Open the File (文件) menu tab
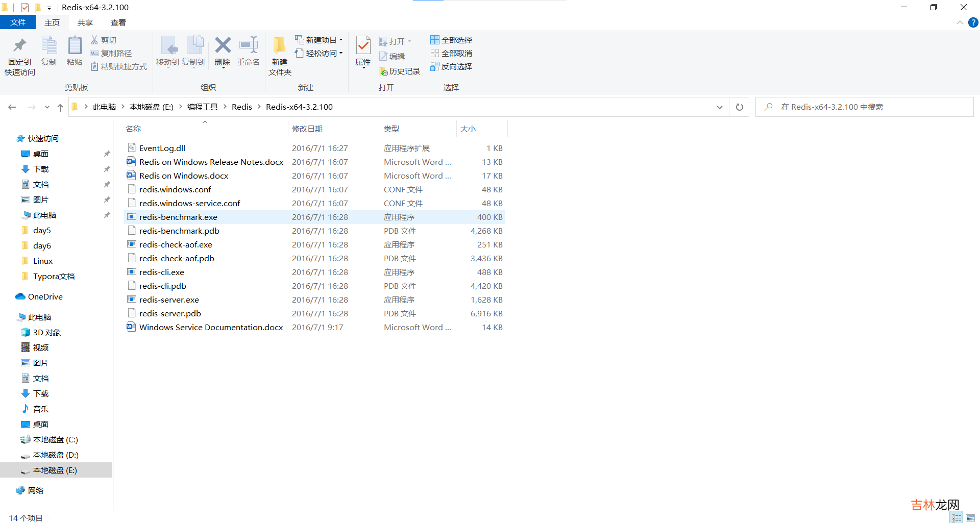Screen dimensions: 980x523 click(x=18, y=22)
